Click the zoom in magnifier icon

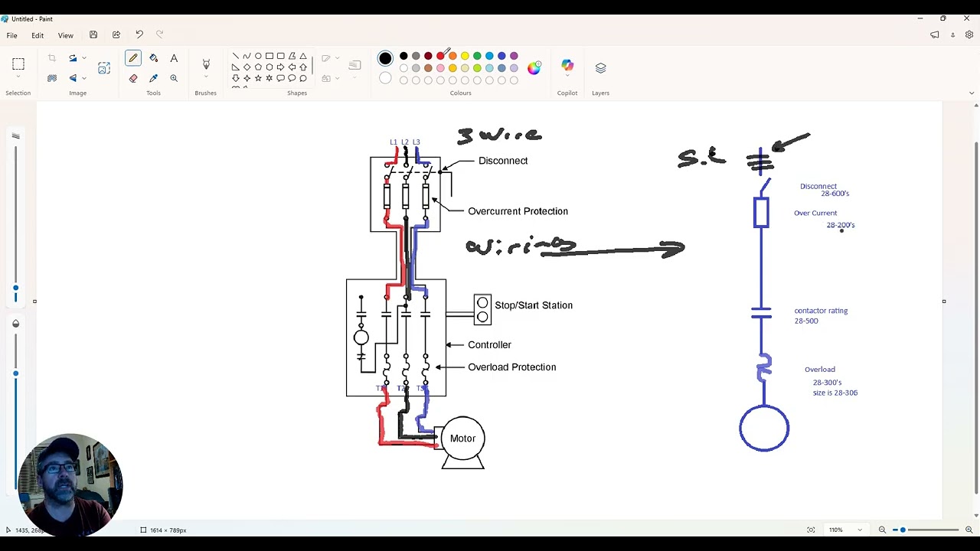[969, 530]
